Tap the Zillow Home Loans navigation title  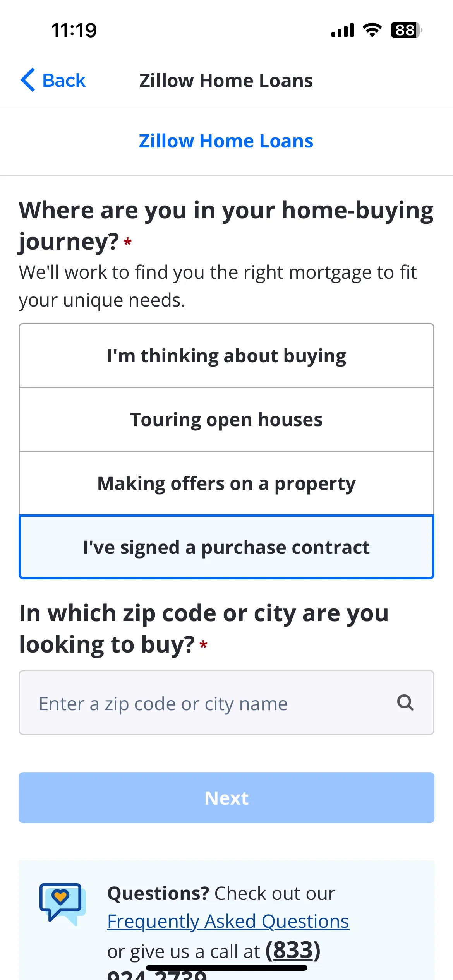(226, 81)
